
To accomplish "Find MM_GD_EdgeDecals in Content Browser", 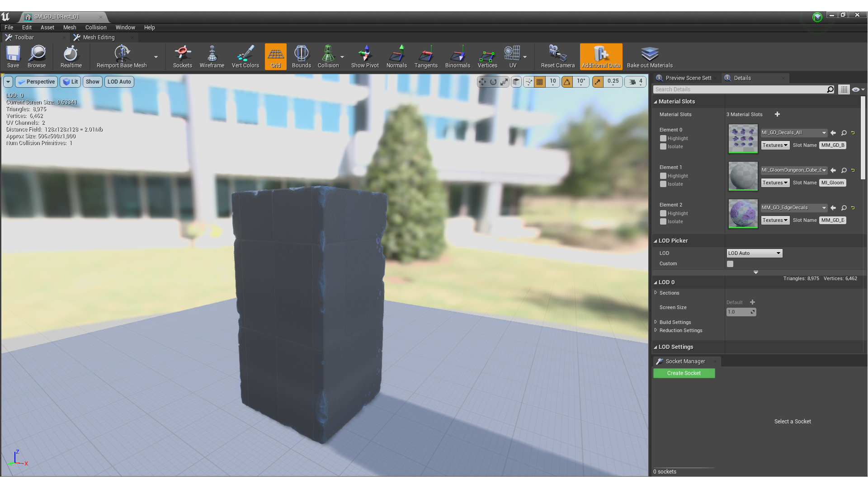I will point(844,208).
